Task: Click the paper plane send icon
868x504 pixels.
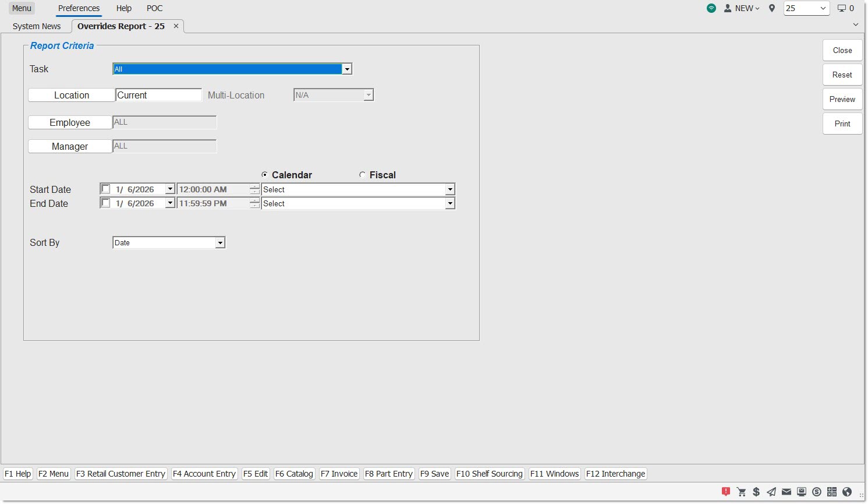Action: coord(771,492)
